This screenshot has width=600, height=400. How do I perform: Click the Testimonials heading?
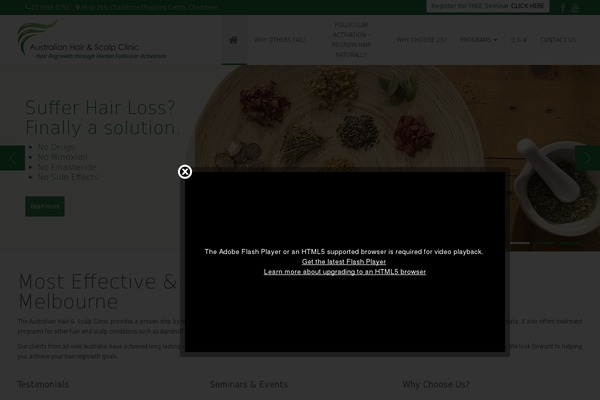[43, 384]
